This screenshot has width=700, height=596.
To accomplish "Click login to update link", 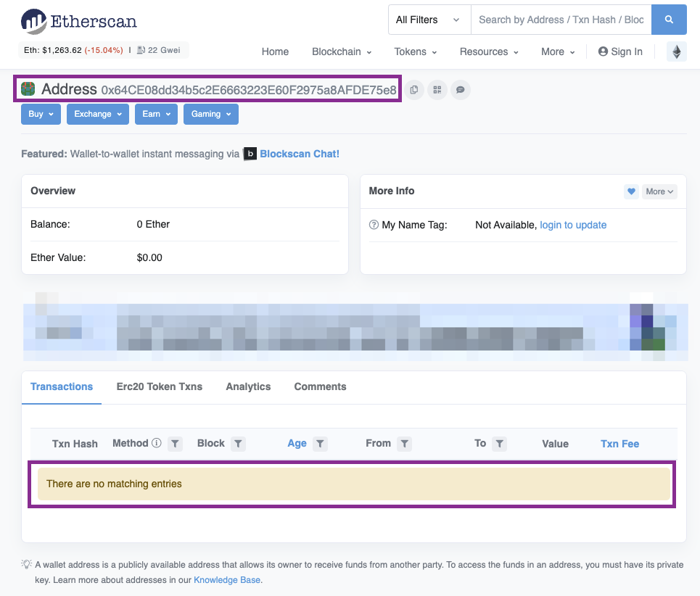I will 573,225.
